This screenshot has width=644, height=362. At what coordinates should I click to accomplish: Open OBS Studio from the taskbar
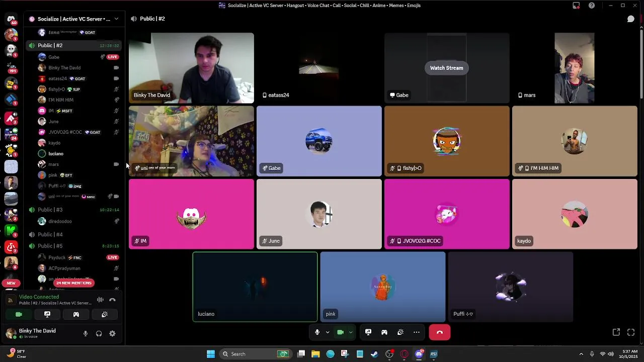(x=389, y=354)
